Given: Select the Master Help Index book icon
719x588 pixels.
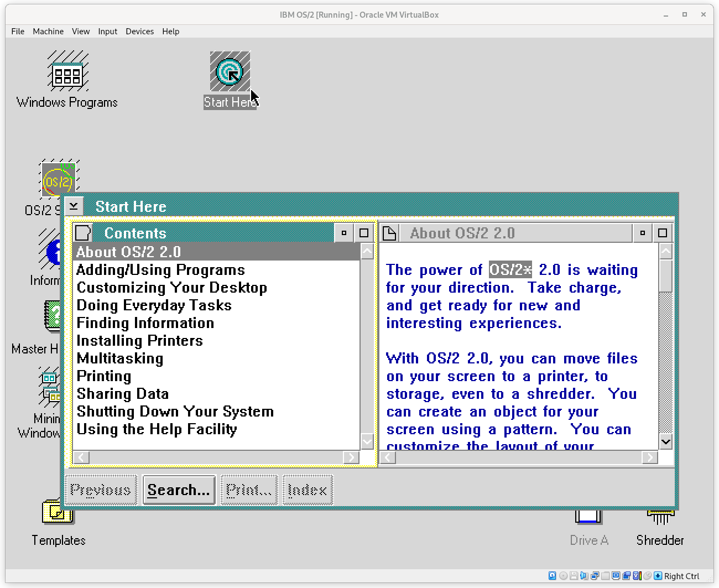Looking at the screenshot, I should click(53, 316).
